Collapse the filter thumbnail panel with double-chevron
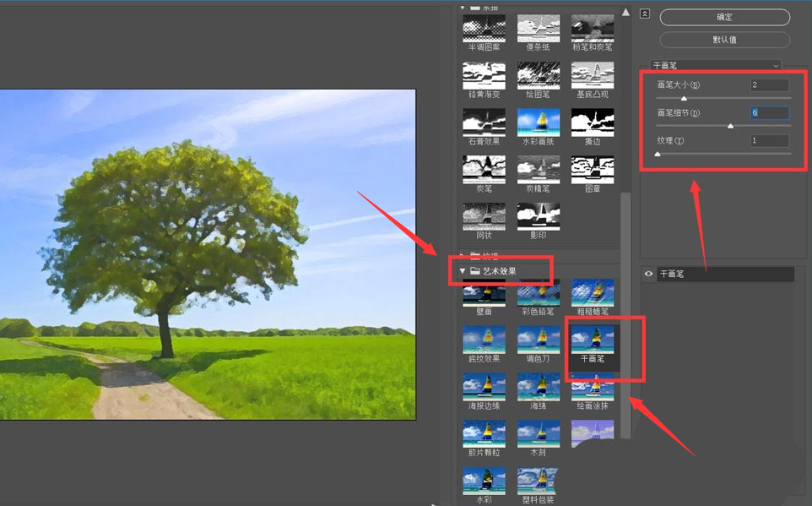 coord(645,14)
